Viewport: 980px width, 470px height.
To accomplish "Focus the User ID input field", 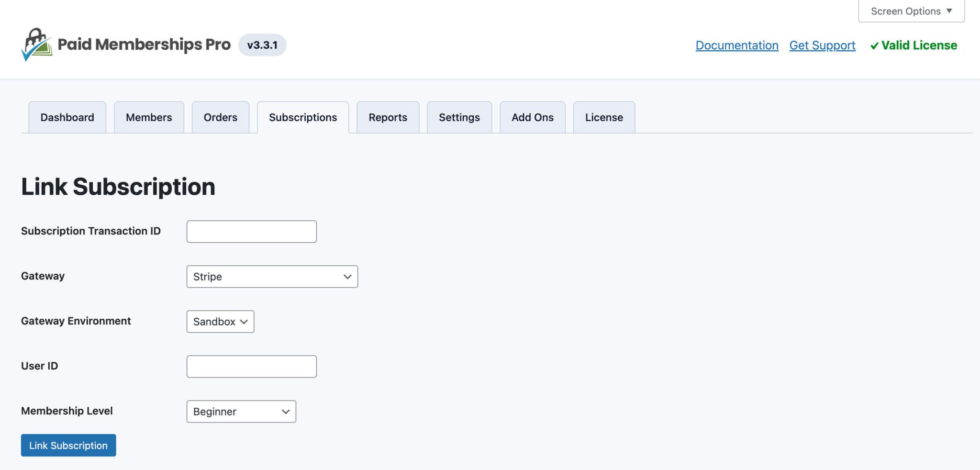I will coord(252,367).
